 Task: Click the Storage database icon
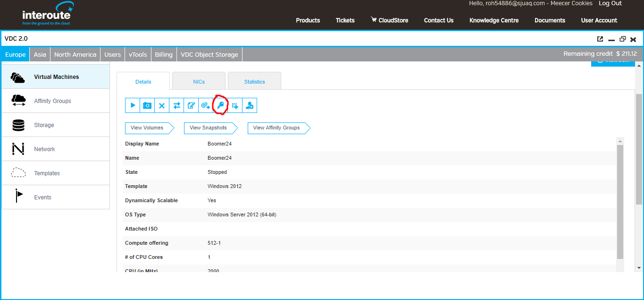18,125
